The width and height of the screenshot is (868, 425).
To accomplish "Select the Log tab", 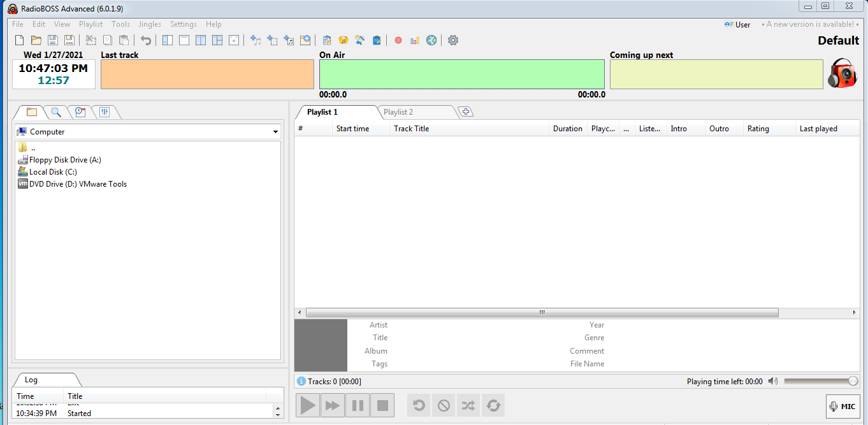I will click(31, 380).
